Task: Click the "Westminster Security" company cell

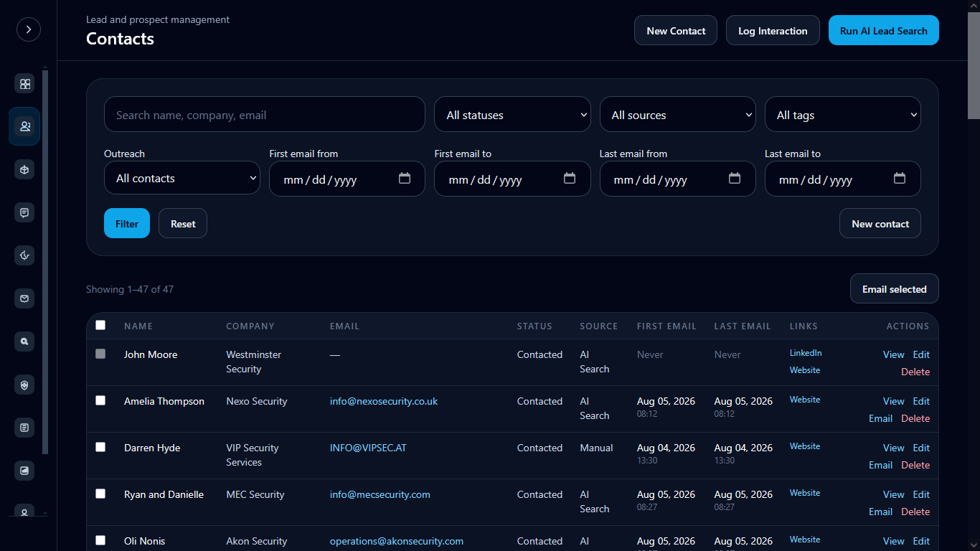Action: coord(254,362)
